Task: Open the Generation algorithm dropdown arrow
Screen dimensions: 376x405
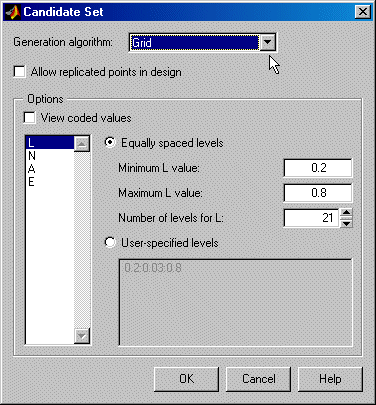Action: coord(267,42)
